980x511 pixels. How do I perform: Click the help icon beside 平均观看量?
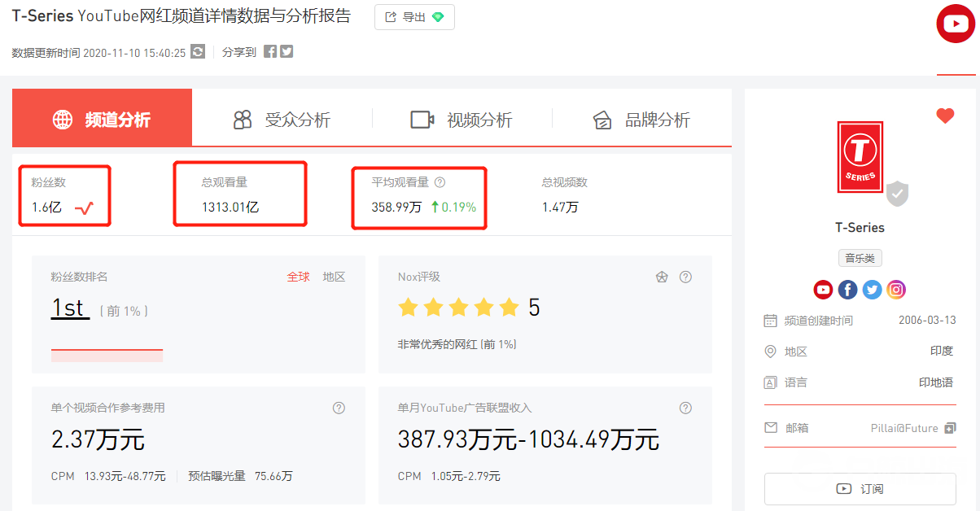click(x=440, y=183)
